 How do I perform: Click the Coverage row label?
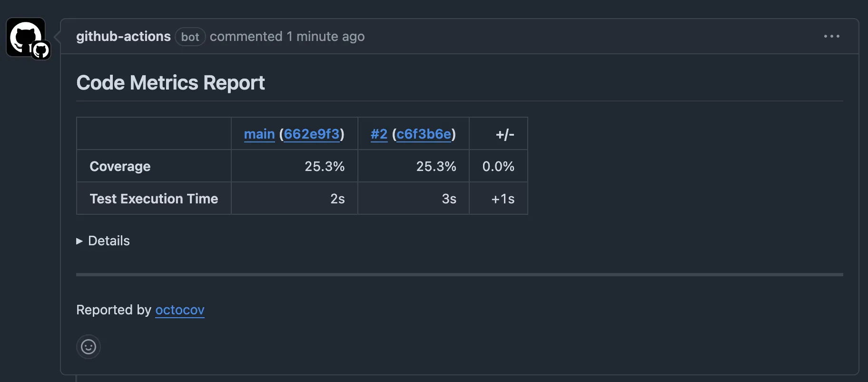click(120, 166)
